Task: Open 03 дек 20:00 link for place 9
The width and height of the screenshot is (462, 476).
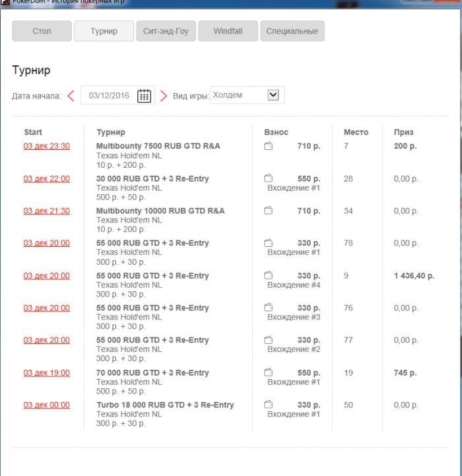Action: pyautogui.click(x=47, y=276)
